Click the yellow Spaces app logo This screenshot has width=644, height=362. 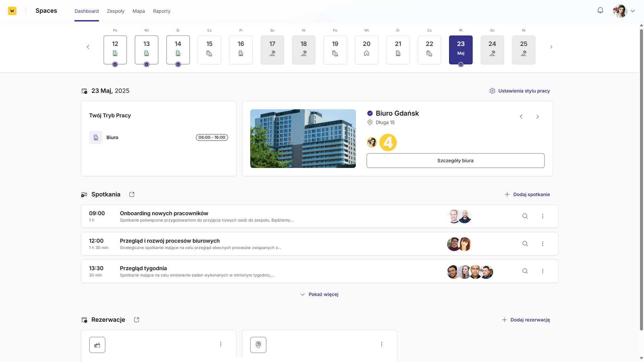tap(12, 11)
